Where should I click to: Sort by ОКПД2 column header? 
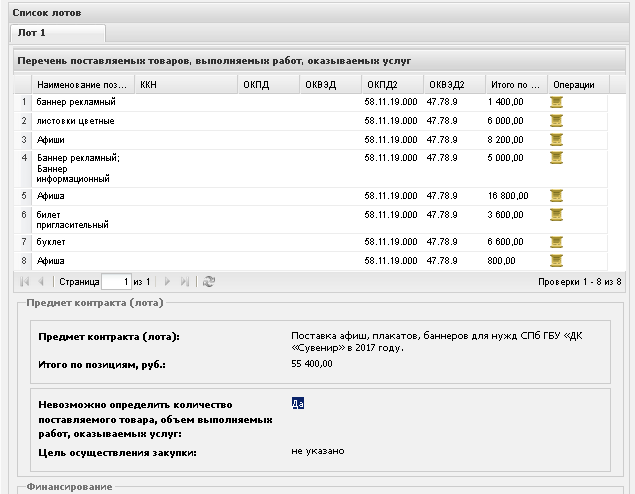pos(393,85)
